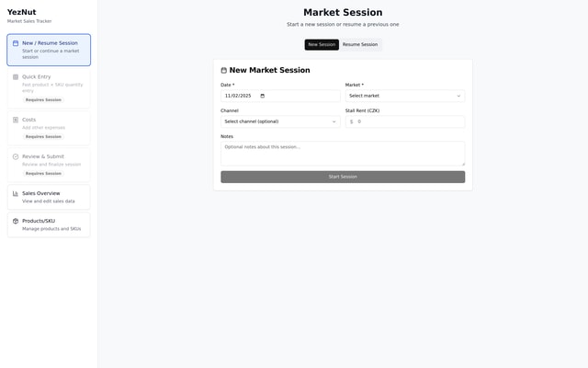Click the Quick Entry grid icon
This screenshot has height=368, width=588.
(16, 77)
